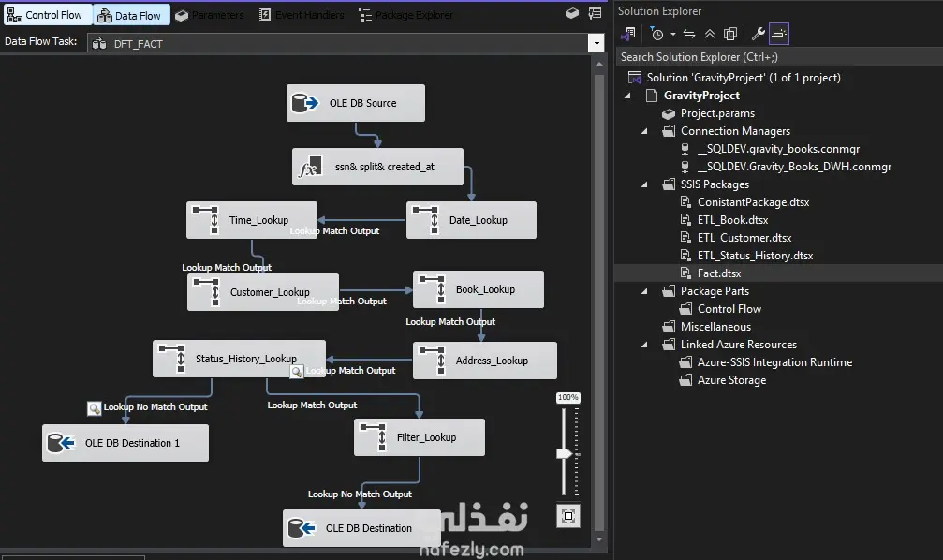Click the Search Solution Explorer field
Viewport: 943px width, 560px height.
[x=778, y=57]
